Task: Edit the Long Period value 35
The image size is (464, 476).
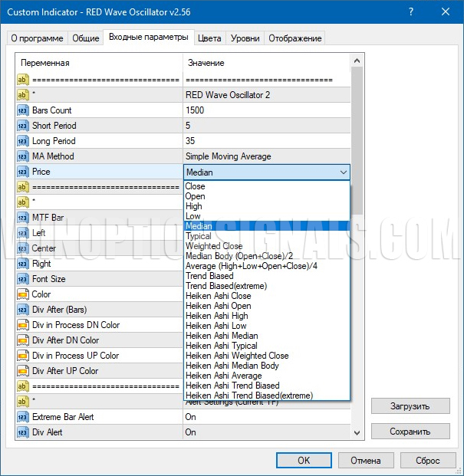Action: (265, 141)
